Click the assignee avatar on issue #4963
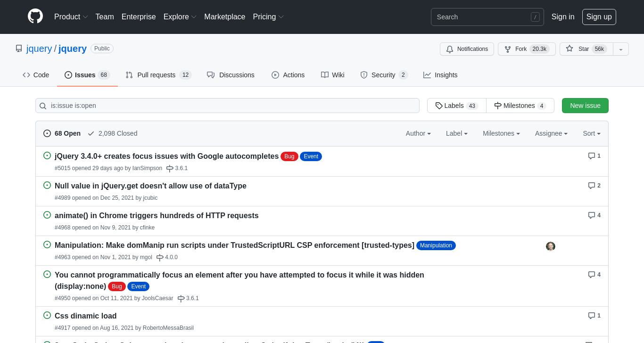644x343 pixels. (551, 246)
